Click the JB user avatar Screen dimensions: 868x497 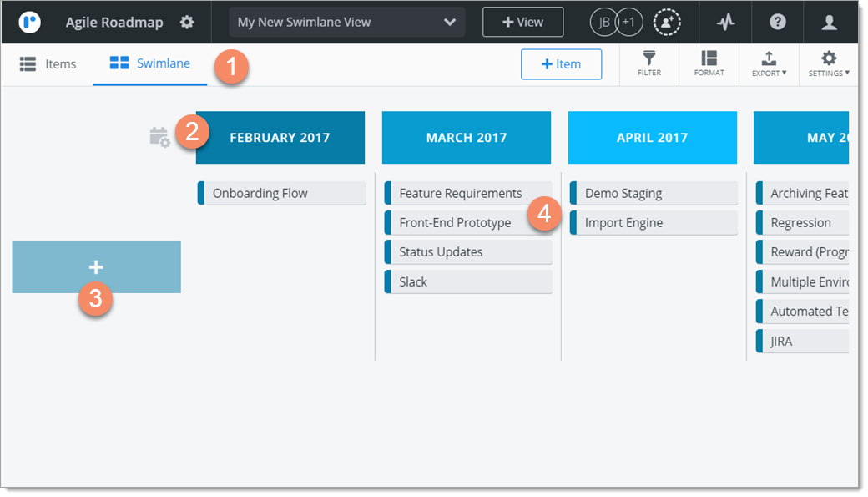[603, 23]
